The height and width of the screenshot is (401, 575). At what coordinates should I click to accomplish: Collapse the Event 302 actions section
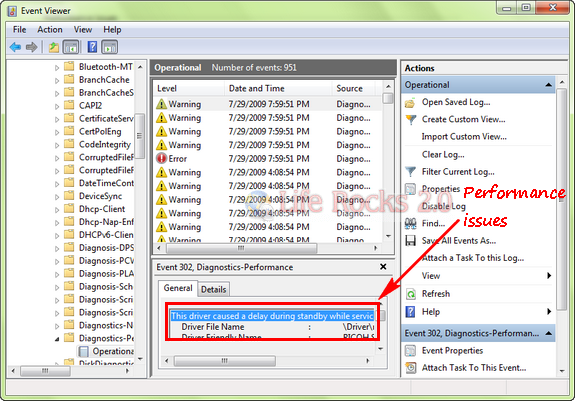(549, 333)
